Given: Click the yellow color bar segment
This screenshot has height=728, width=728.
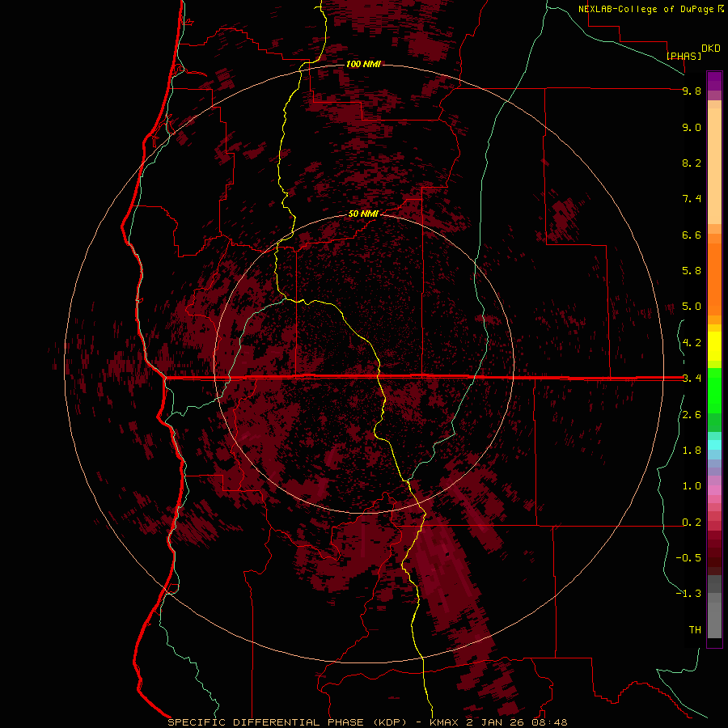Looking at the screenshot, I should 714,346.
